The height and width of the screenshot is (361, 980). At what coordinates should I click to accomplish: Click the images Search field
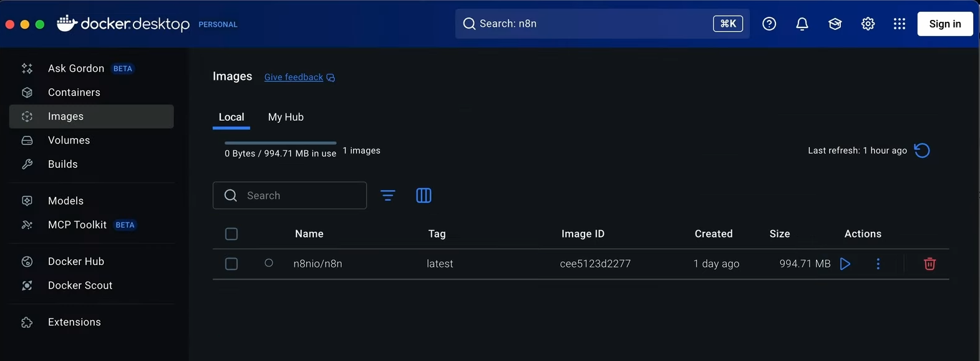[289, 195]
